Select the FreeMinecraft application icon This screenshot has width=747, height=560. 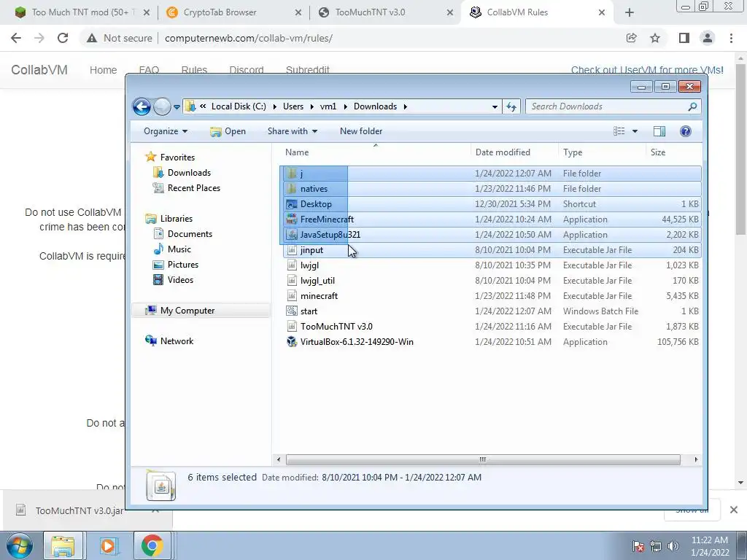point(292,219)
